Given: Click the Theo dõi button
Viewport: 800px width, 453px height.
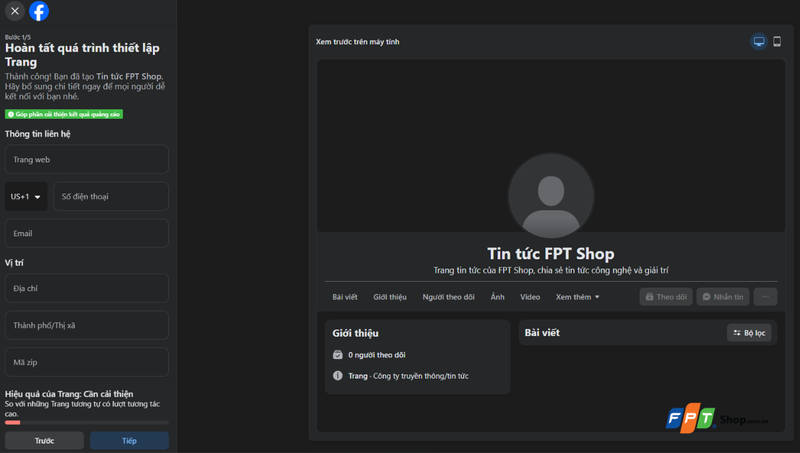Looking at the screenshot, I should click(666, 296).
